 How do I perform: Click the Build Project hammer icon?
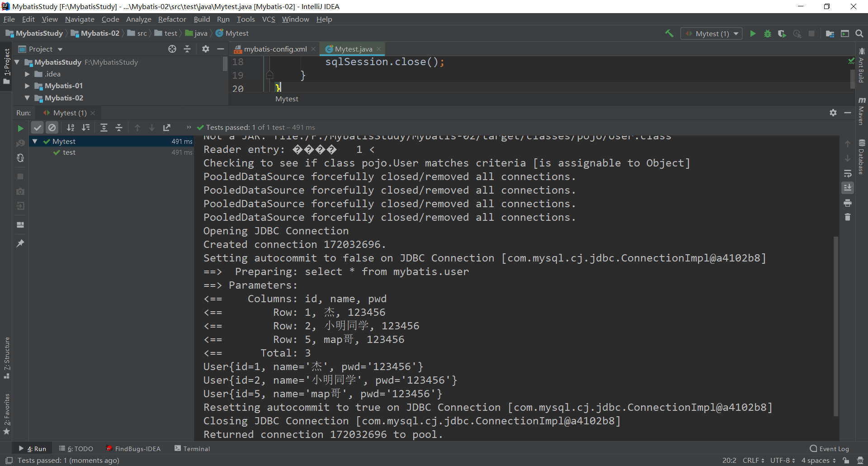tap(669, 33)
